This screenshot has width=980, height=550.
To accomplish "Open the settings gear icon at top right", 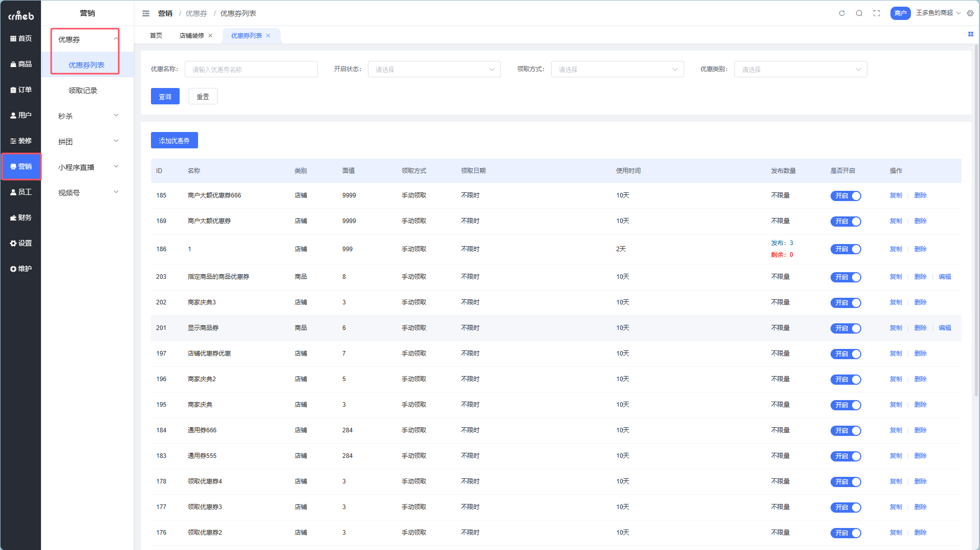I will click(x=970, y=13).
